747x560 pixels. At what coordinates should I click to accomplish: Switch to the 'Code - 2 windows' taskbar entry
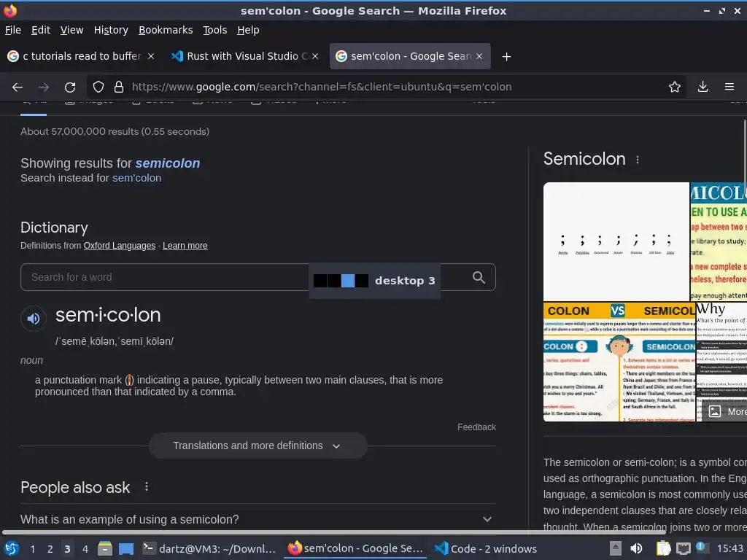pyautogui.click(x=487, y=548)
